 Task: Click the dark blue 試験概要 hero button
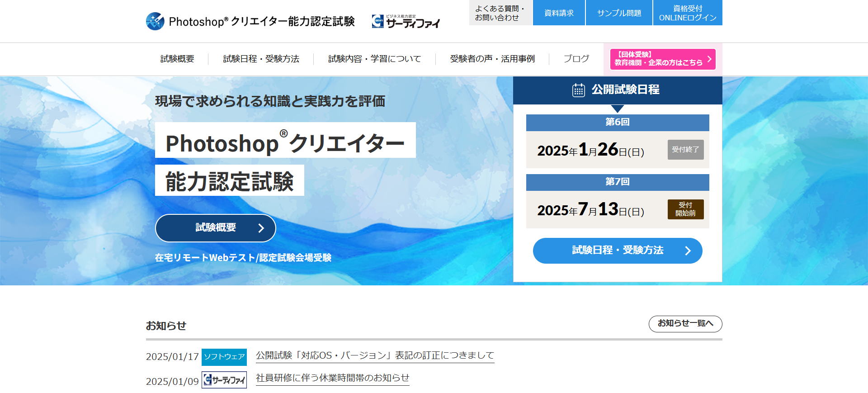tap(216, 228)
